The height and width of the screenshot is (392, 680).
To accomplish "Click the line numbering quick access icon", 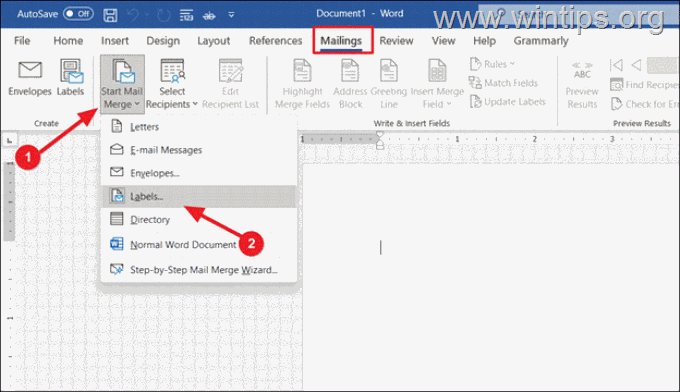I will tap(186, 15).
